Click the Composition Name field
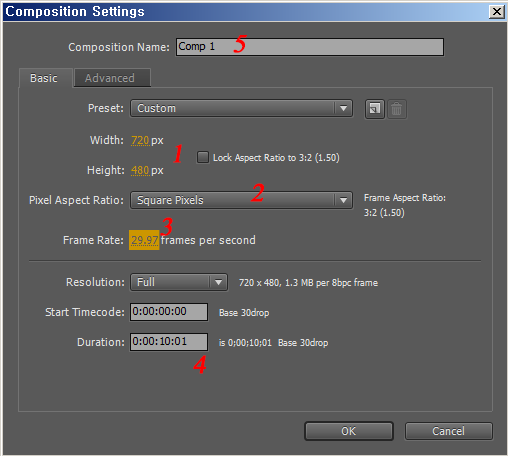Image resolution: width=508 pixels, height=456 pixels. (310, 47)
